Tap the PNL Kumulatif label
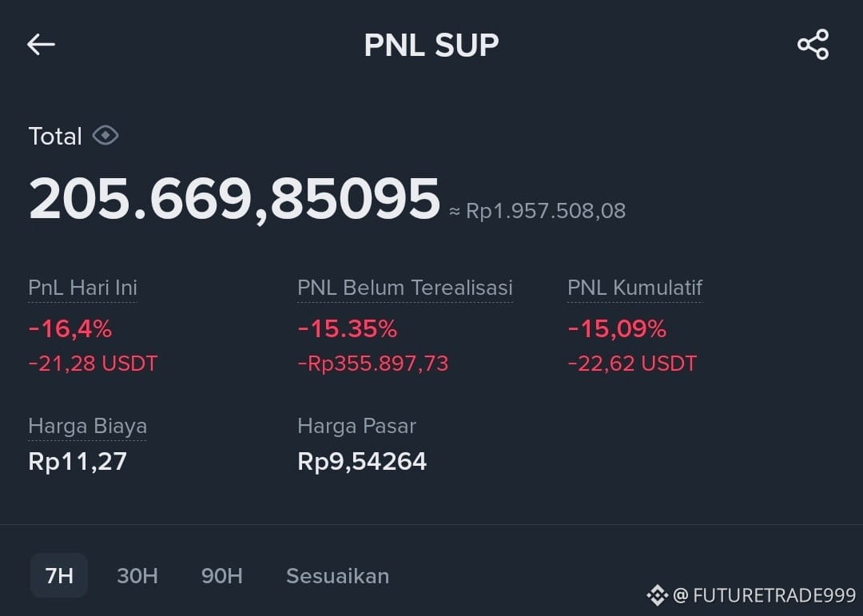863x616 pixels. pyautogui.click(x=634, y=288)
